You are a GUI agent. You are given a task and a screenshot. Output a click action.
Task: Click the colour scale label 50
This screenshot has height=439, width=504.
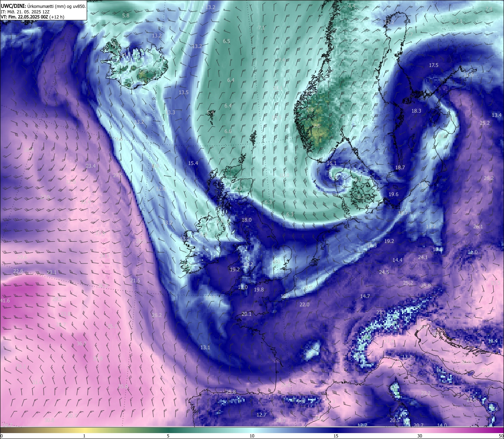501,436
